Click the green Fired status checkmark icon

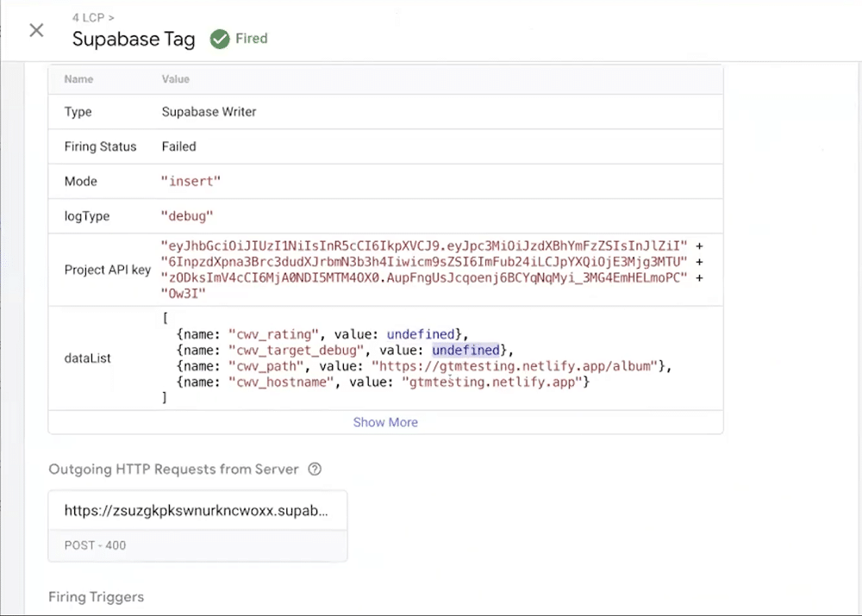219,39
